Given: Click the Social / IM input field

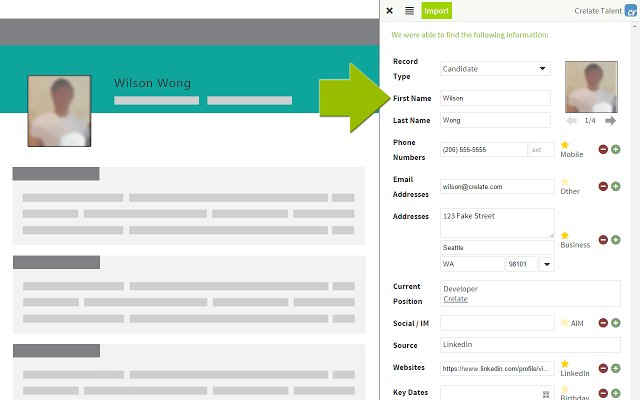Looking at the screenshot, I should point(497,323).
